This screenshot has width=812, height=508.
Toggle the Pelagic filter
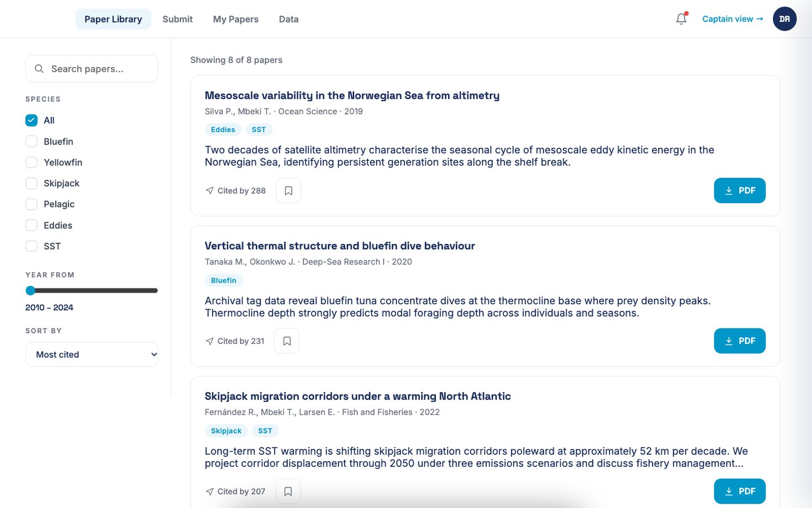pos(32,204)
